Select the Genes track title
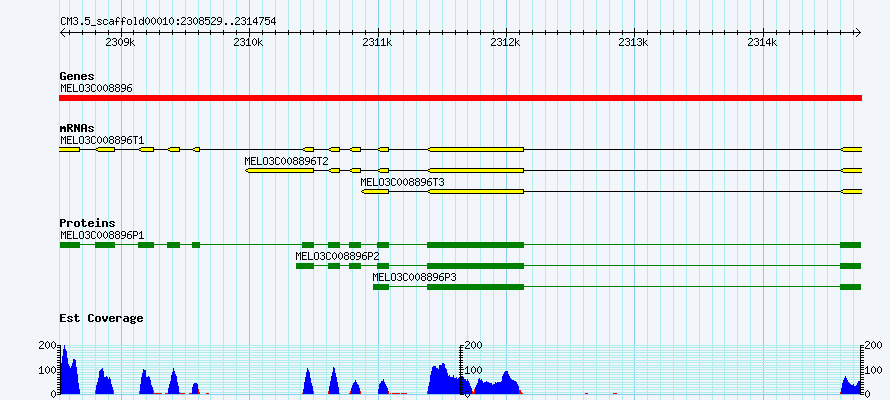 [x=77, y=76]
